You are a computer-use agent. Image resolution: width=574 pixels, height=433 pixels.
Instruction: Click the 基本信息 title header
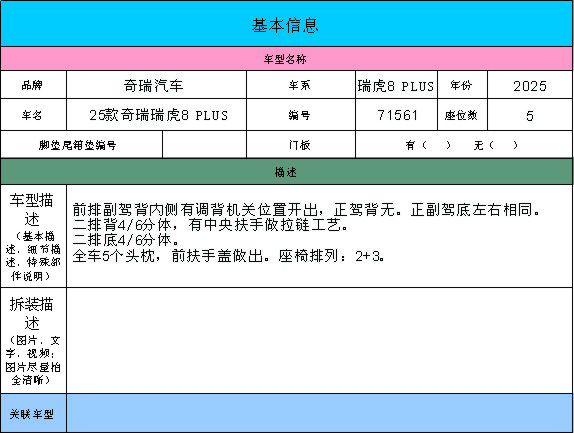click(286, 24)
